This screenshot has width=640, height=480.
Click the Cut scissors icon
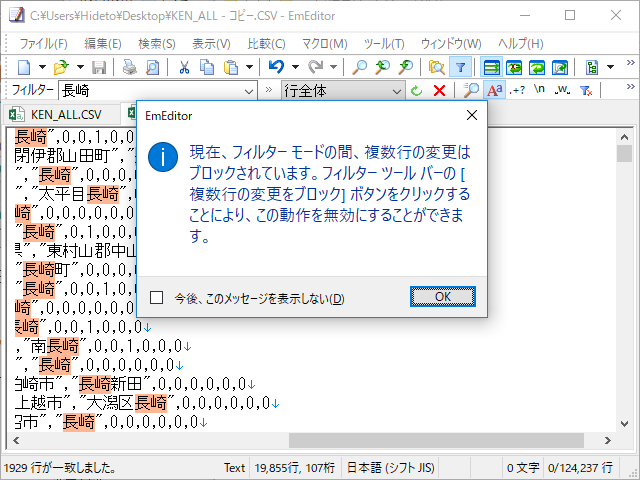coord(184,67)
